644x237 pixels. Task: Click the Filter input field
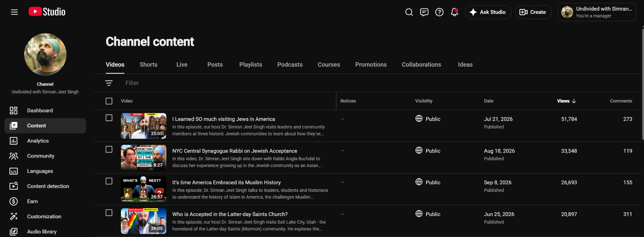tap(380, 83)
